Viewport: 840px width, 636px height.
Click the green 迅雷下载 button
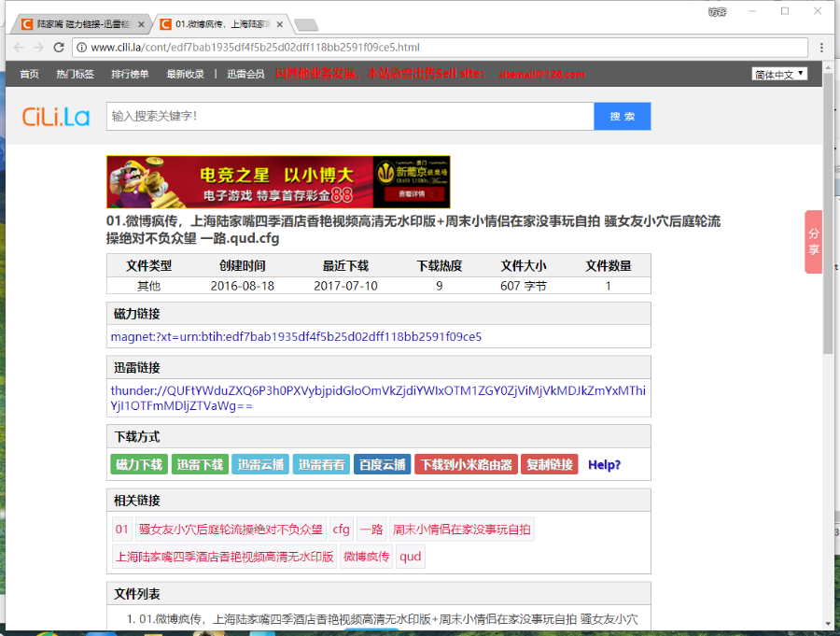coord(200,464)
